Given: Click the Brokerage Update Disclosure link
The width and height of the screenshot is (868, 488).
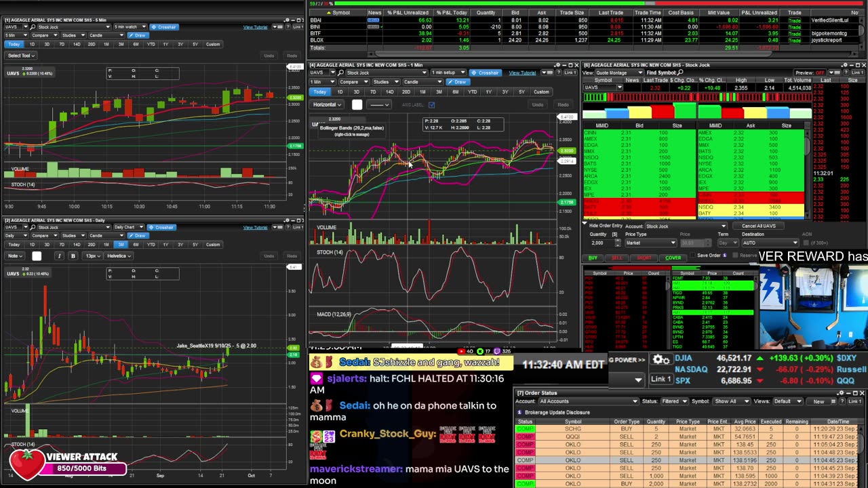Looking at the screenshot, I should pos(557,412).
